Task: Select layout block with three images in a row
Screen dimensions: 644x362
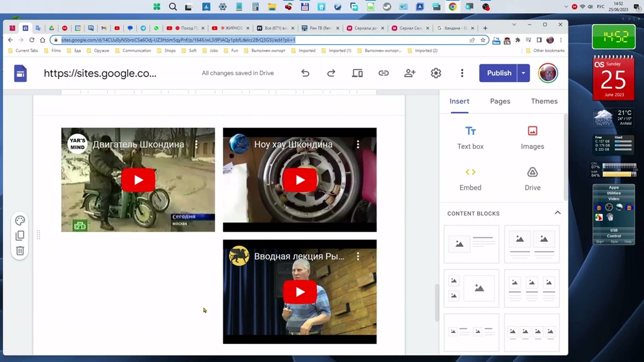Action: [x=532, y=288]
